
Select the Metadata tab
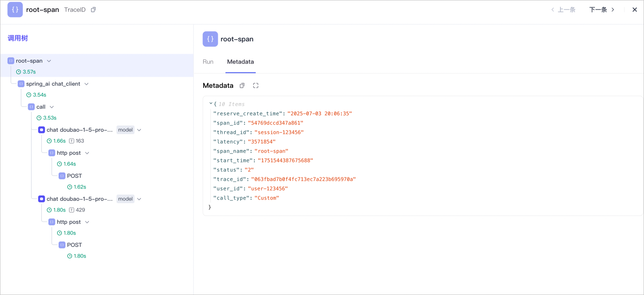click(x=240, y=62)
